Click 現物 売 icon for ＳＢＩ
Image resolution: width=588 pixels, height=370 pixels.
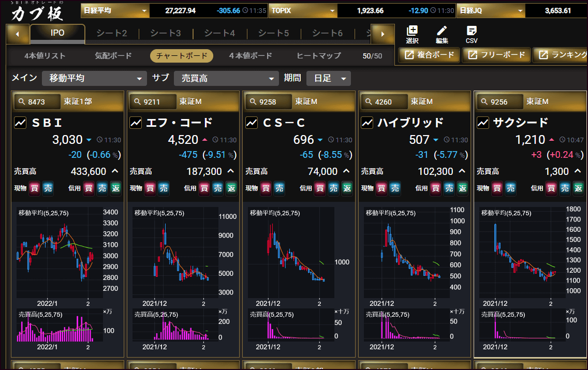coord(48,188)
